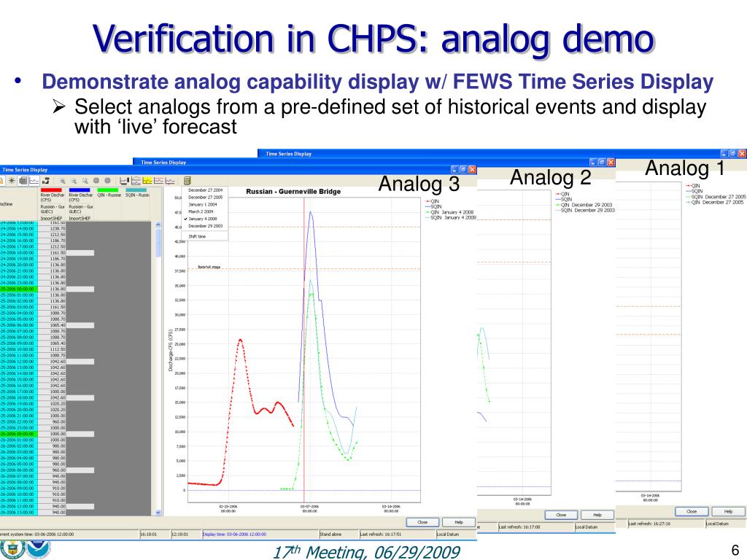Open the analog cabinet dropdown icon

187,181
